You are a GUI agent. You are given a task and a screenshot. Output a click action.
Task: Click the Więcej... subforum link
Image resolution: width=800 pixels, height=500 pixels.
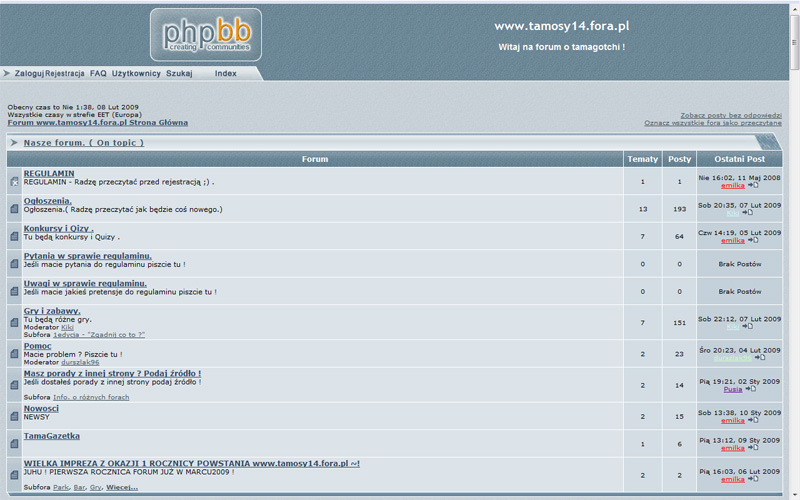[x=122, y=487]
